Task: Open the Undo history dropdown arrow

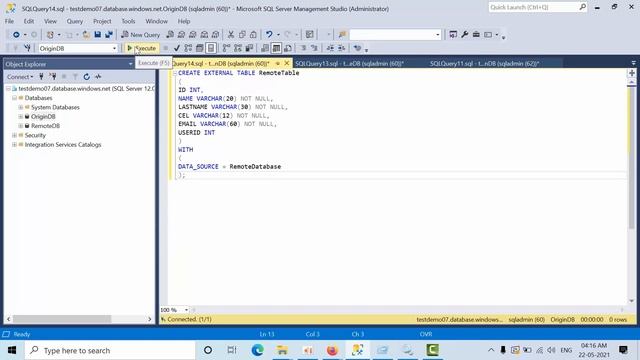Action: [x=278, y=35]
